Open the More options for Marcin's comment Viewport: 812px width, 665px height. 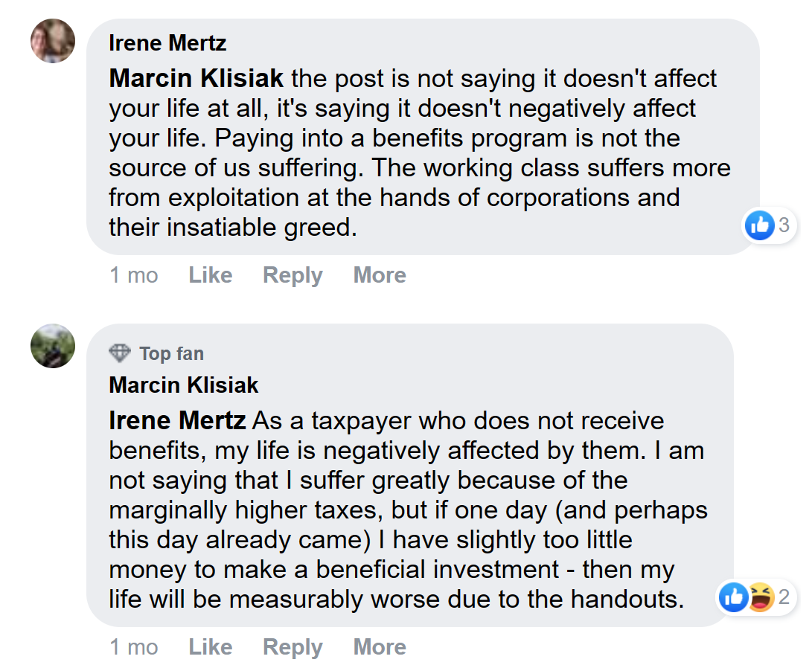[x=379, y=646]
